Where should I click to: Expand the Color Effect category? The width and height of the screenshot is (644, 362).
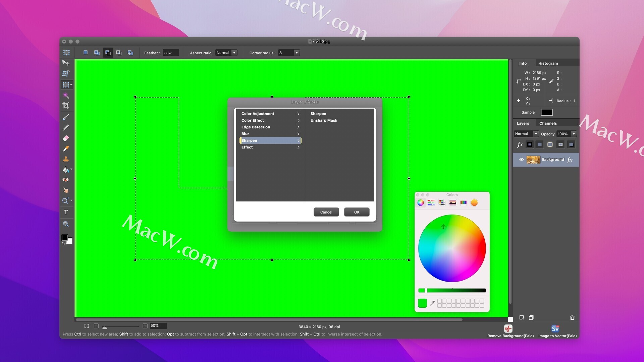pos(270,120)
